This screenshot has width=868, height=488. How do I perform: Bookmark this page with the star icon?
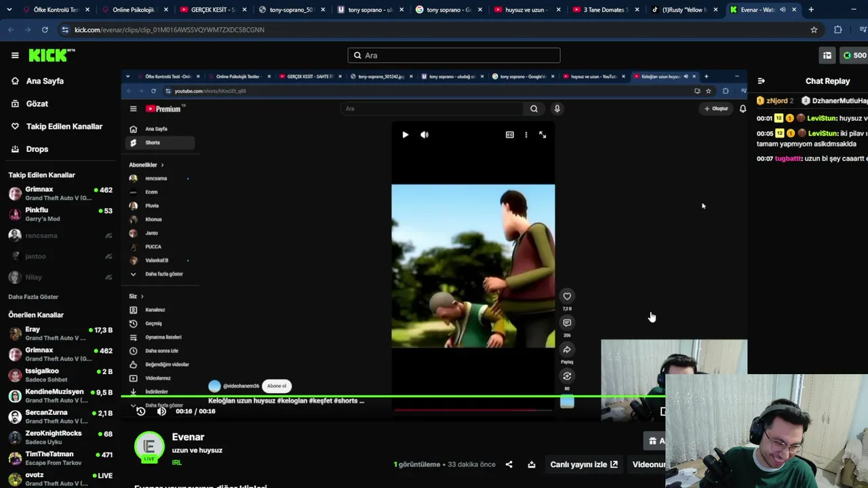coord(814,30)
